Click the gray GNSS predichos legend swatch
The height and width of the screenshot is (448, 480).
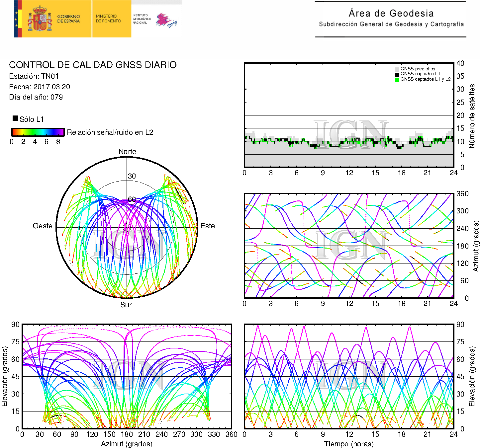click(397, 69)
